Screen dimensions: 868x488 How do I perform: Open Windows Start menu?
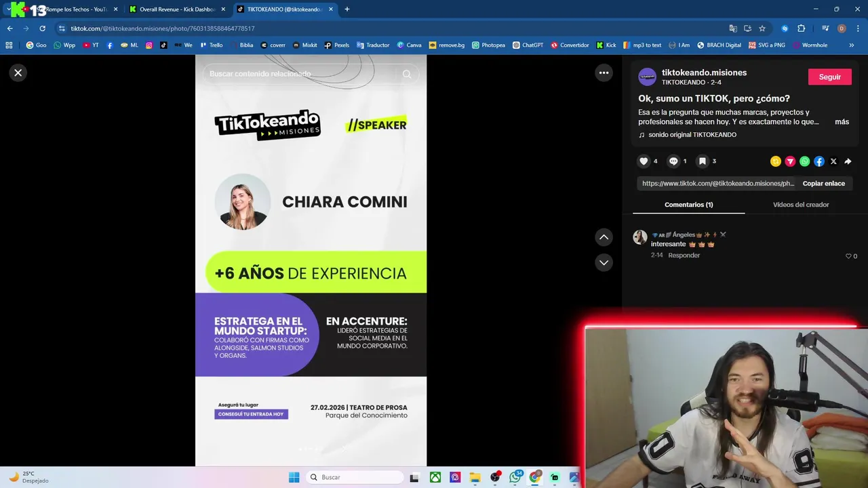294,477
